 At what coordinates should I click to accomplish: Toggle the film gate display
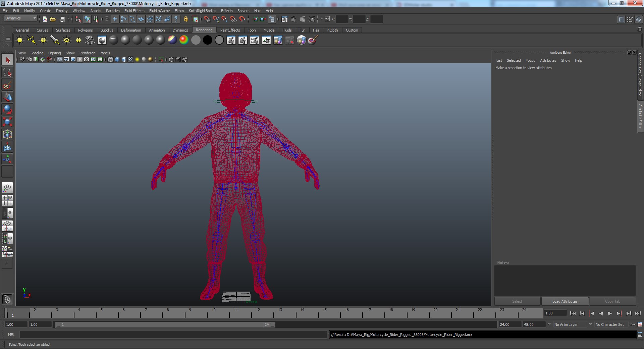tap(66, 59)
